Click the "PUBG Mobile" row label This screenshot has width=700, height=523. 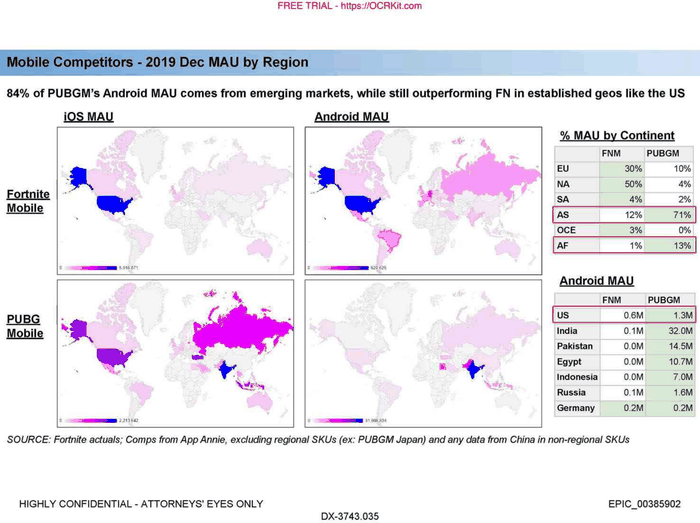[25, 326]
